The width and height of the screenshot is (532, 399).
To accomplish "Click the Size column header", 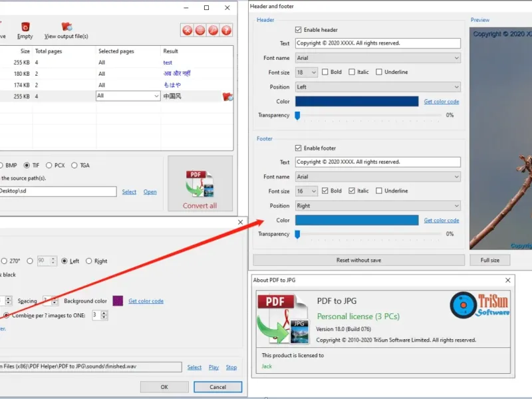I will (x=25, y=51).
